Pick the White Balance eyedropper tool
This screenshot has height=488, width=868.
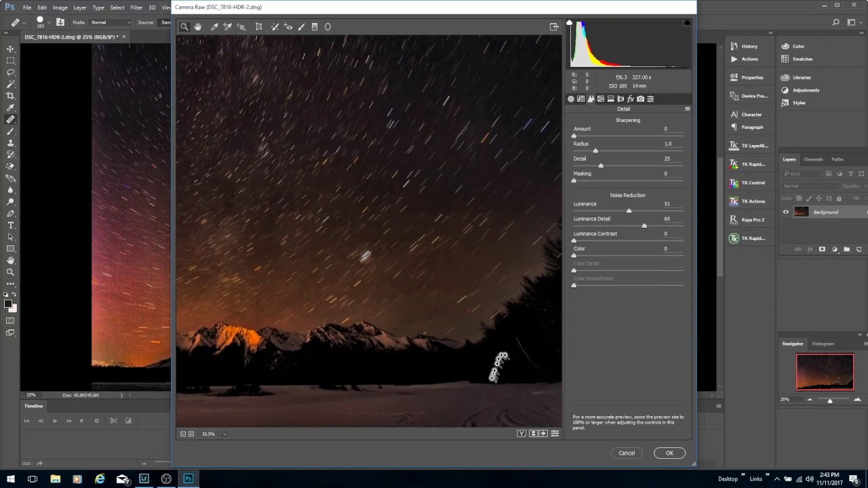pos(214,27)
